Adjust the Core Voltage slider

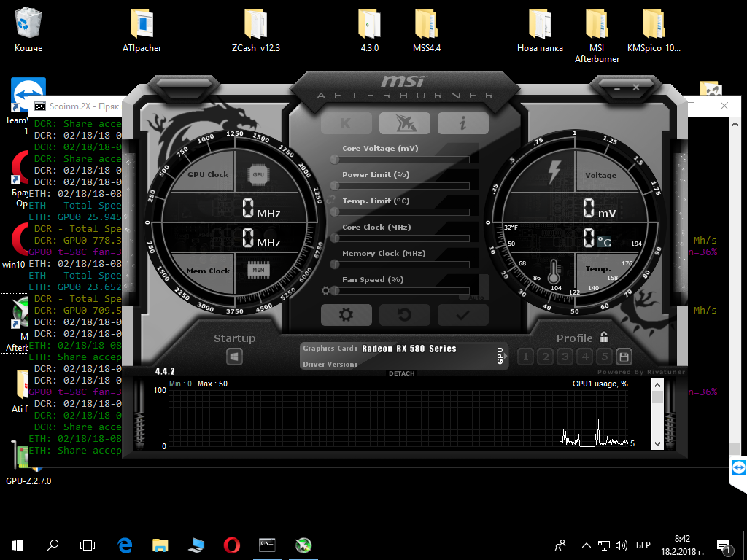tap(402, 160)
